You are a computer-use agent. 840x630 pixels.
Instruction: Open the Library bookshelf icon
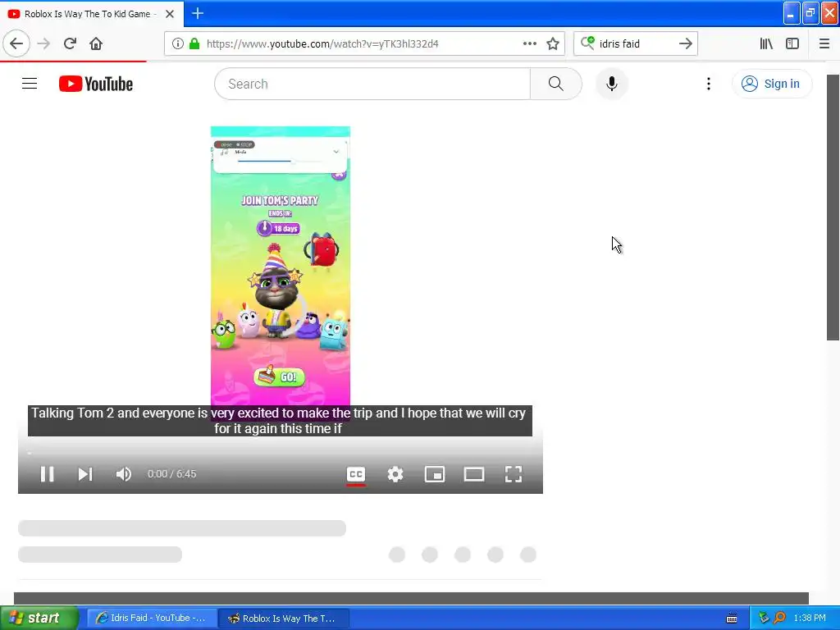[766, 44]
